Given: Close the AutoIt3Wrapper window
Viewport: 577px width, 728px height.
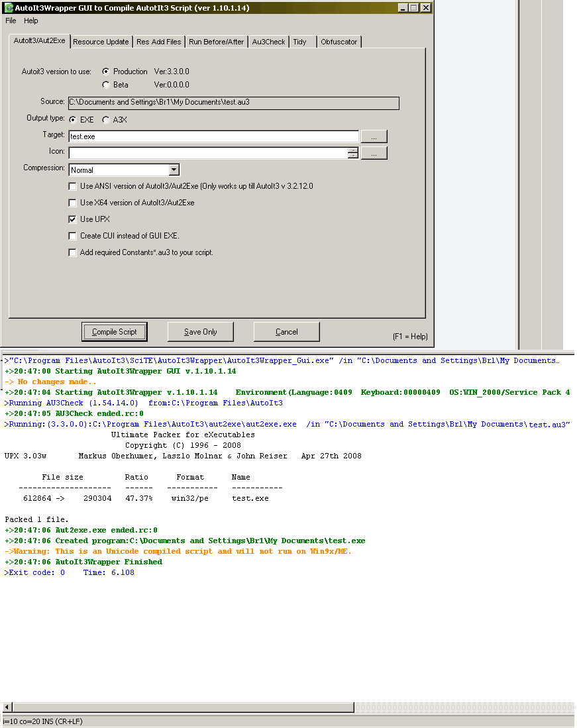Looking at the screenshot, I should tap(426, 8).
